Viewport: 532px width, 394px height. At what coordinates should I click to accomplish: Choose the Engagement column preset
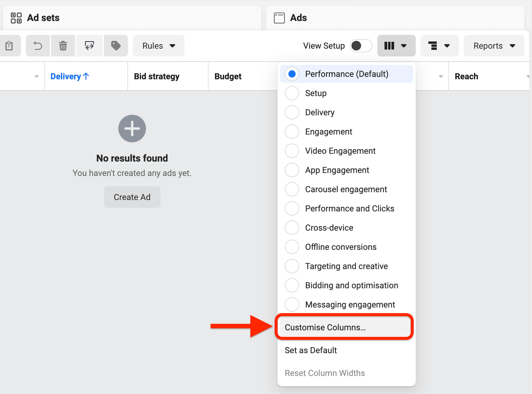click(347, 132)
